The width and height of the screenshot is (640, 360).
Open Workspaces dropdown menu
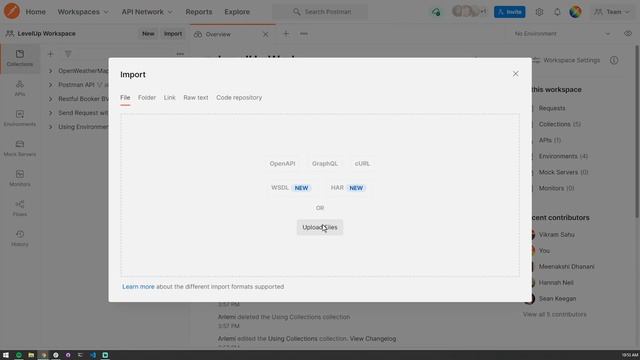(x=83, y=12)
